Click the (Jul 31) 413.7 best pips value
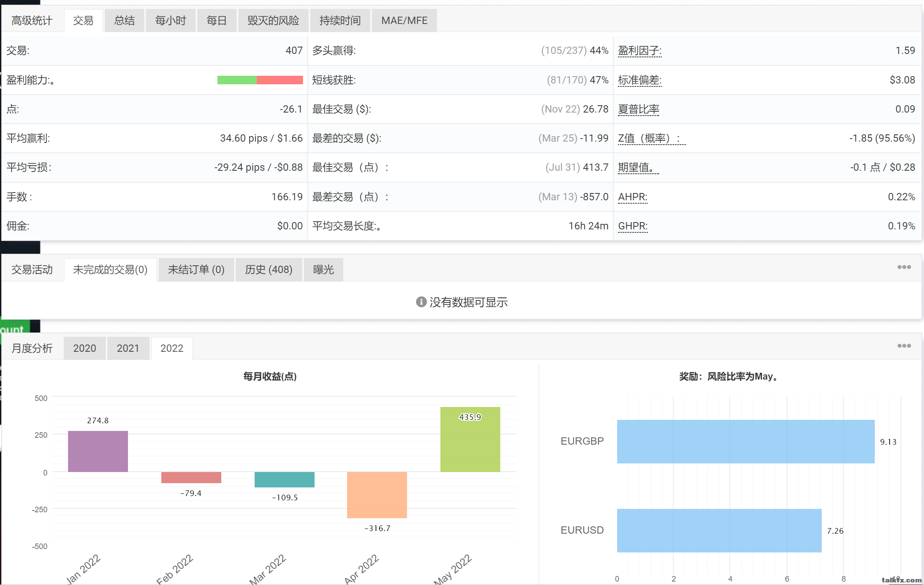924x585 pixels. click(x=577, y=167)
